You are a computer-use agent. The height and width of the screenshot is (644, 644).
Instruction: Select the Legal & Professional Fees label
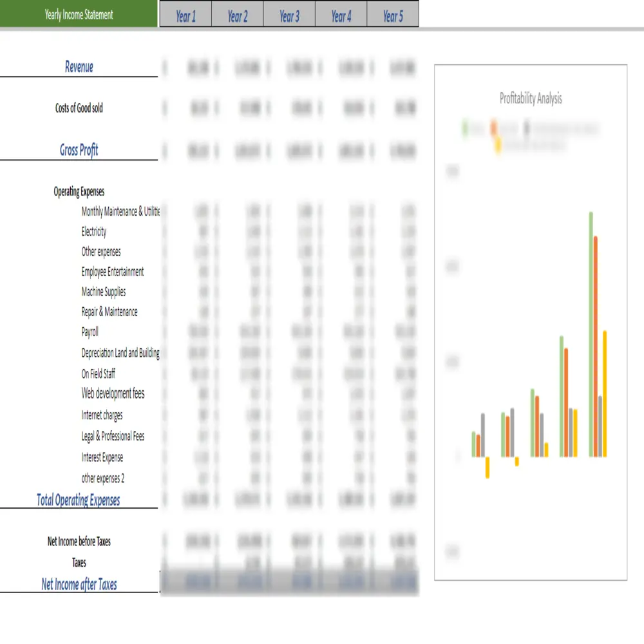click(113, 437)
